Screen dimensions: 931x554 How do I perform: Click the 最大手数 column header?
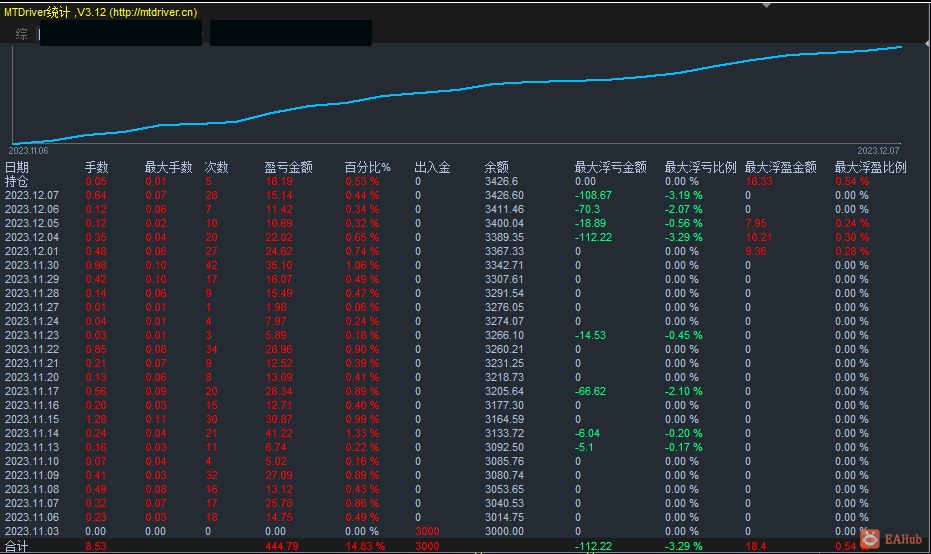[169, 167]
